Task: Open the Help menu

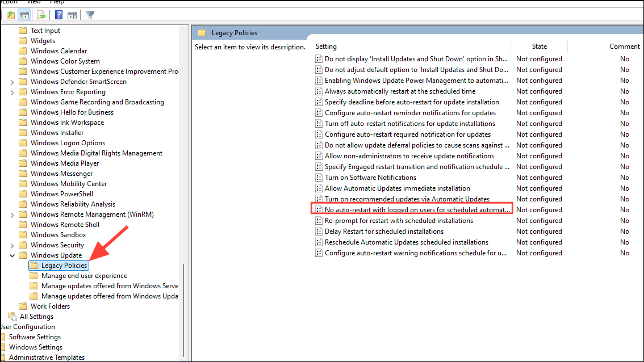Action: click(57, 2)
